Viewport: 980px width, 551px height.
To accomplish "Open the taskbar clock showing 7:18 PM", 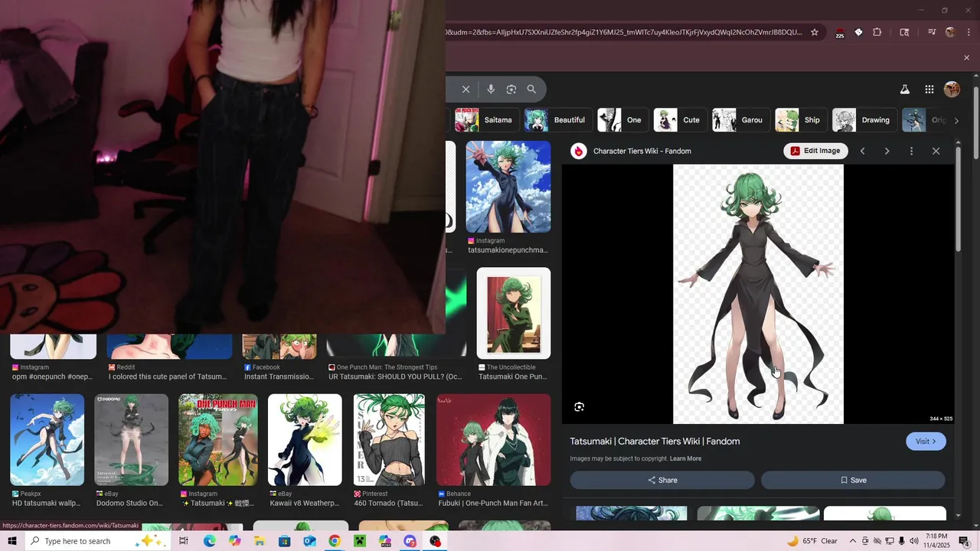I will pyautogui.click(x=936, y=541).
